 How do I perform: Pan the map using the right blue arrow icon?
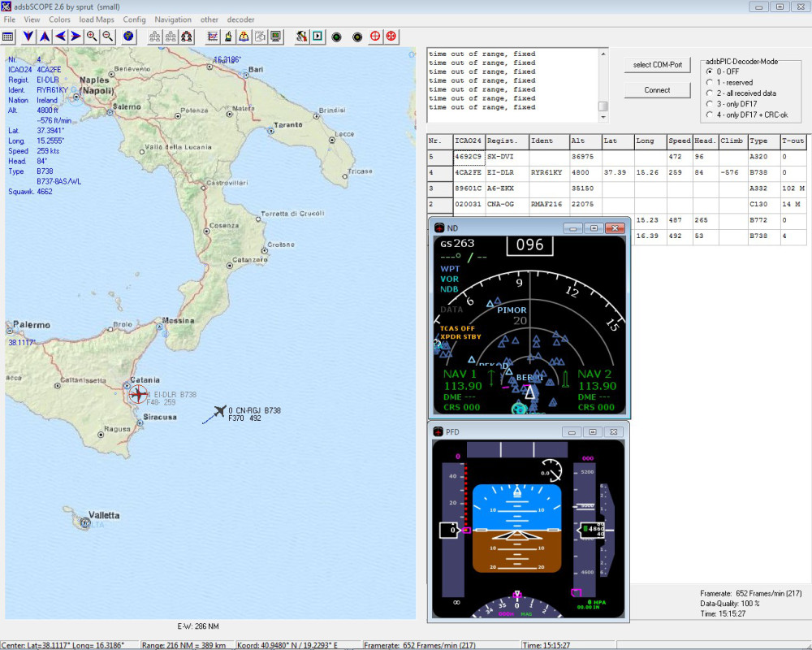[76, 36]
